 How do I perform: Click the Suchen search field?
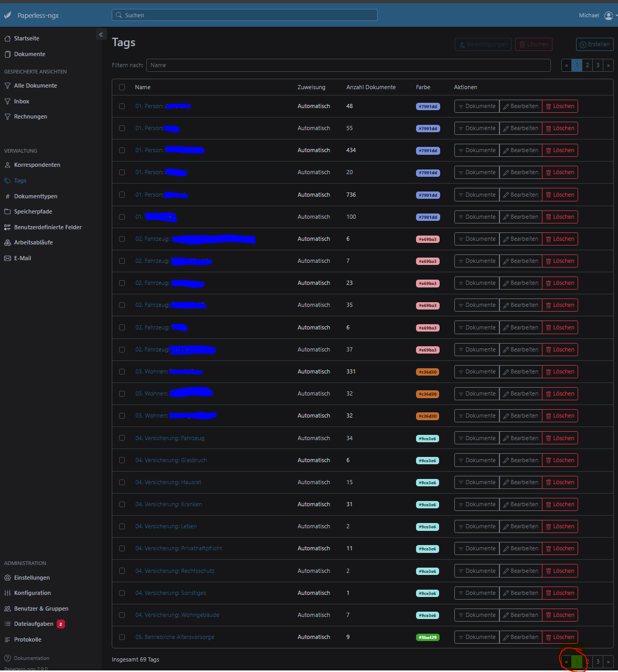pos(244,15)
